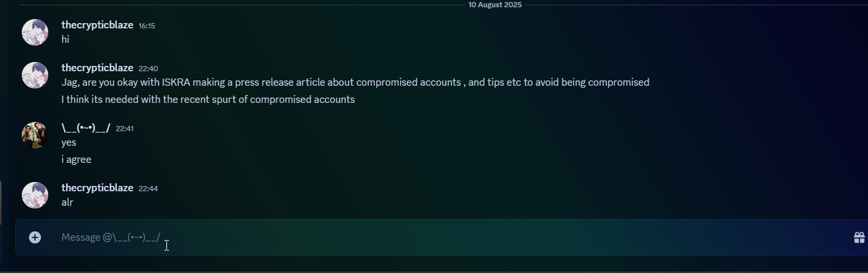
Task: Select the 'i agree' message
Action: tap(77, 160)
